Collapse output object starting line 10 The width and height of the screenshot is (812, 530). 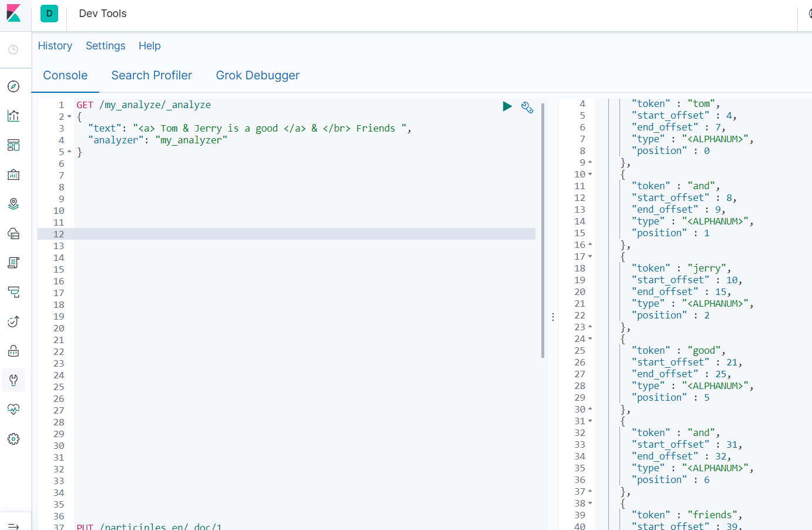point(590,174)
